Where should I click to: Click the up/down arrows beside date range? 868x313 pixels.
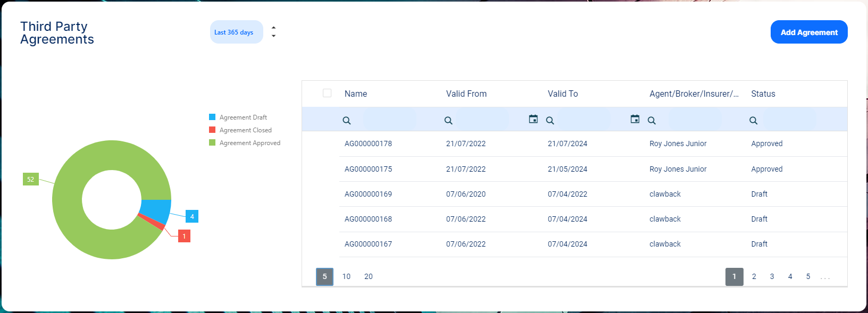click(x=273, y=32)
